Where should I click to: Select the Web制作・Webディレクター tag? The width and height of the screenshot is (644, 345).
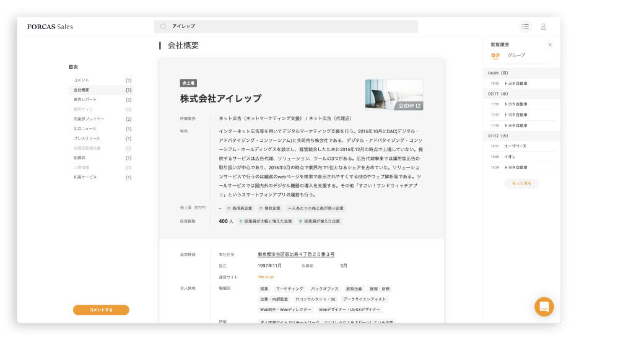(x=285, y=310)
